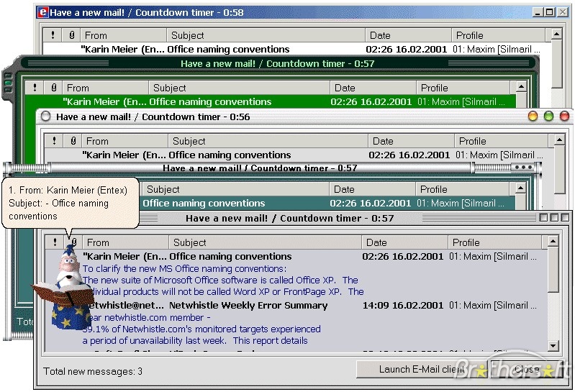Click the Subject header in the green window
This screenshot has width=575, height=392.
point(240,88)
